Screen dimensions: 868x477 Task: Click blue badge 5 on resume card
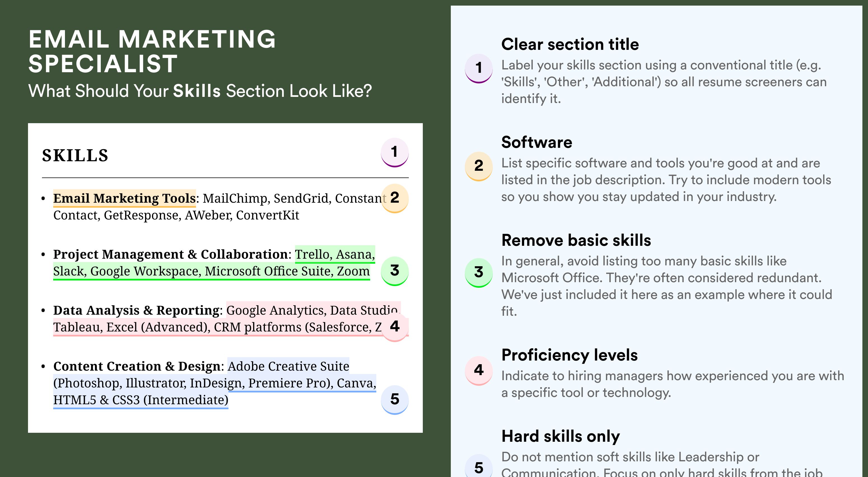(x=395, y=399)
